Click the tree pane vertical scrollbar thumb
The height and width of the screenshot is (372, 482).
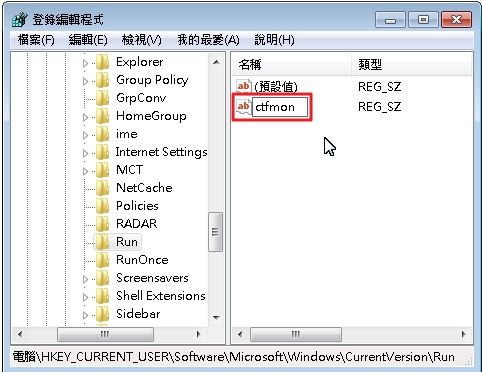tap(215, 232)
